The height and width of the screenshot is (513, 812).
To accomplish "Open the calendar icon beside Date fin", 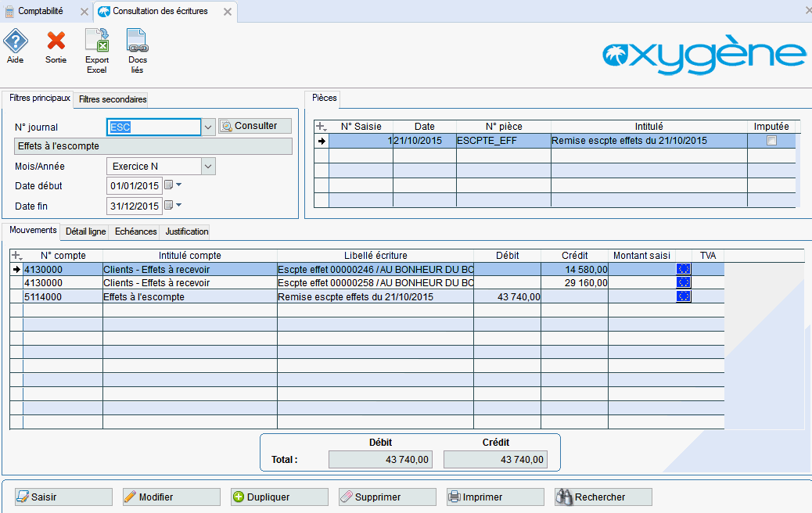I will [168, 205].
